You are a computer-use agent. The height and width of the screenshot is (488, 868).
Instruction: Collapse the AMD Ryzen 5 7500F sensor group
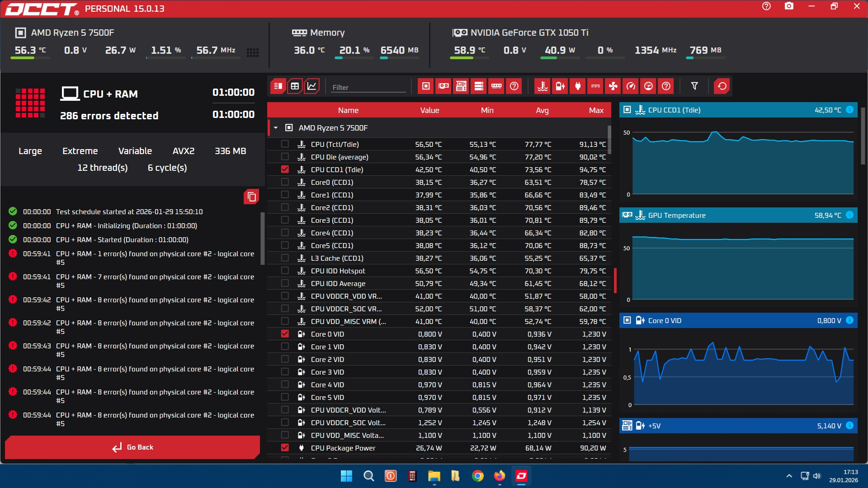point(276,128)
